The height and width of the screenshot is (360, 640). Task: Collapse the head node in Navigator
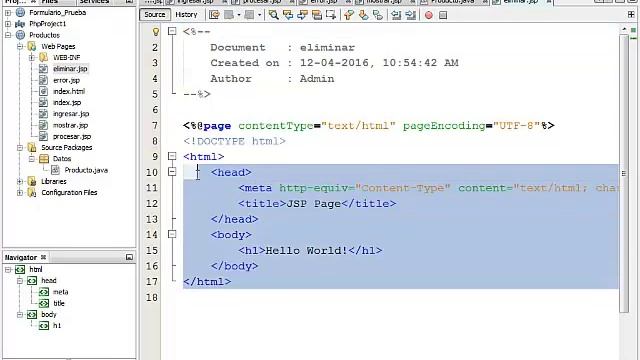click(20, 281)
